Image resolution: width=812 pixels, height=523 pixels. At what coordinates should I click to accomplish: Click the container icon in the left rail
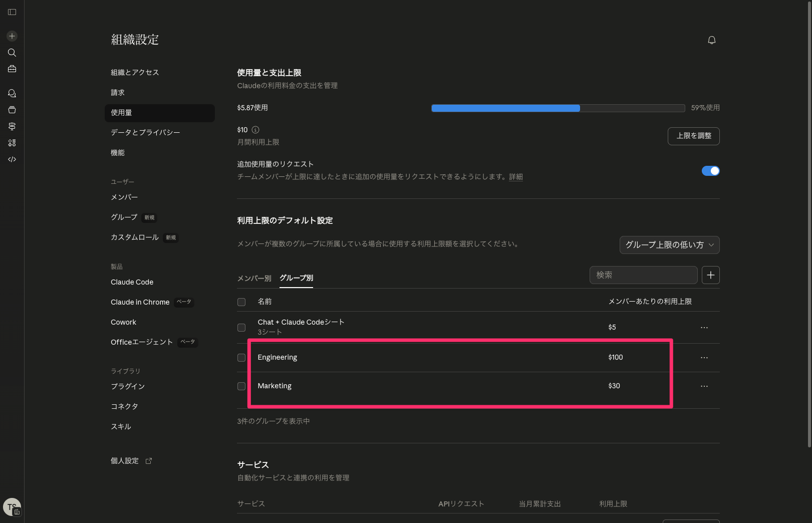click(12, 110)
